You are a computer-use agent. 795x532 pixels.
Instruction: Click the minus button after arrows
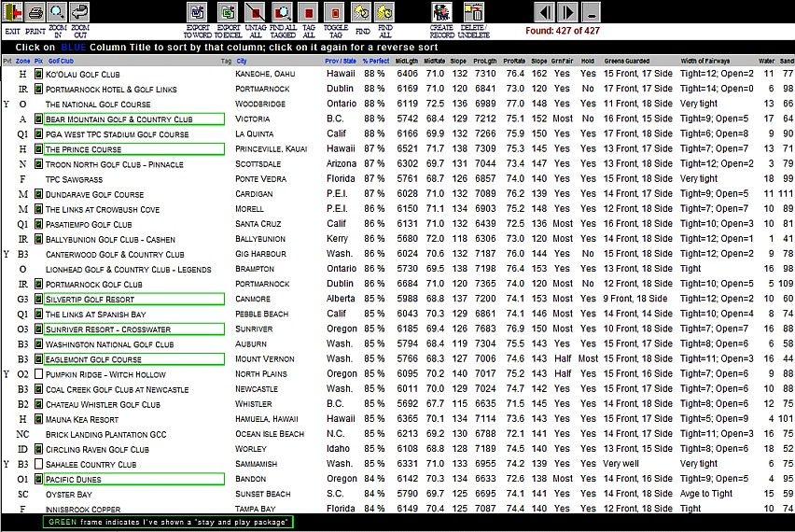[591, 12]
